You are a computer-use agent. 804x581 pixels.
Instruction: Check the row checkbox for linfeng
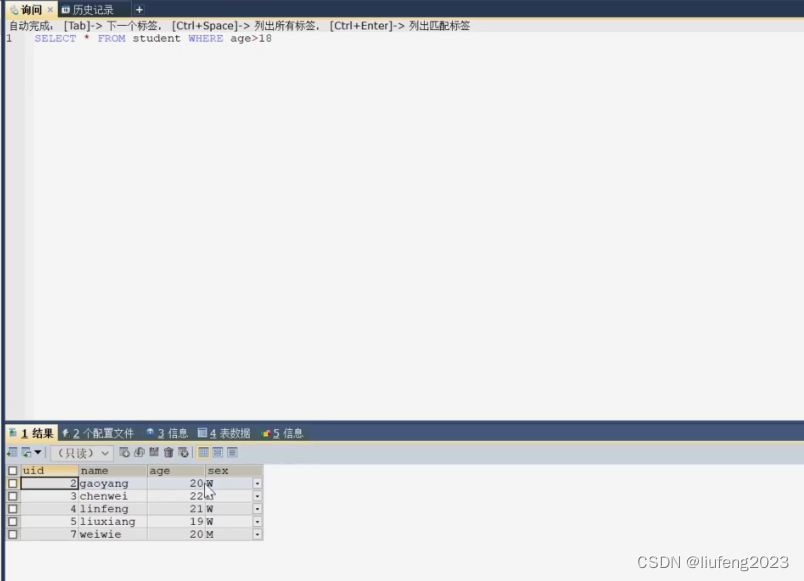pos(13,509)
